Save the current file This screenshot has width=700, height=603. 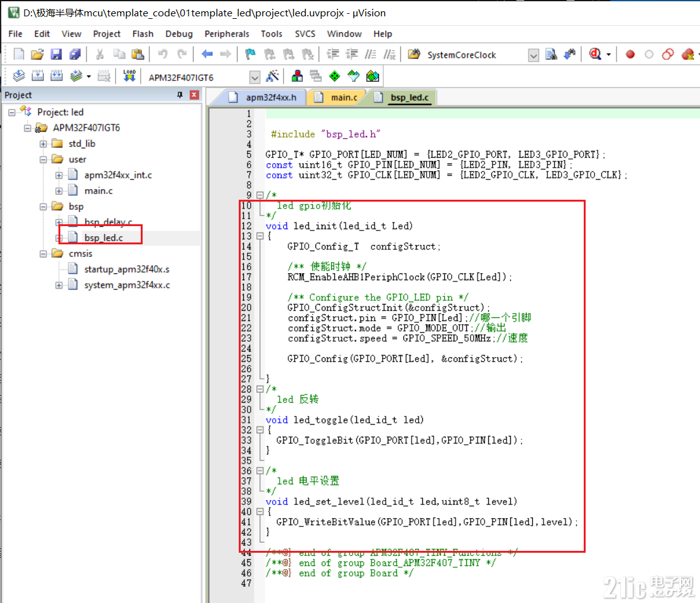click(x=56, y=55)
